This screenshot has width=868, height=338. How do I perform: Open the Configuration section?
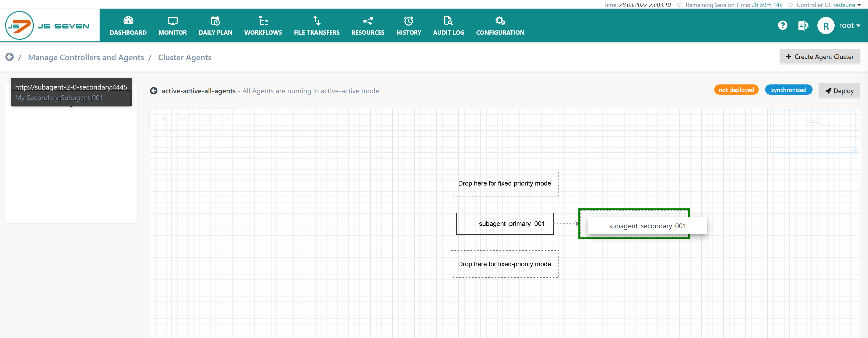pos(500,26)
